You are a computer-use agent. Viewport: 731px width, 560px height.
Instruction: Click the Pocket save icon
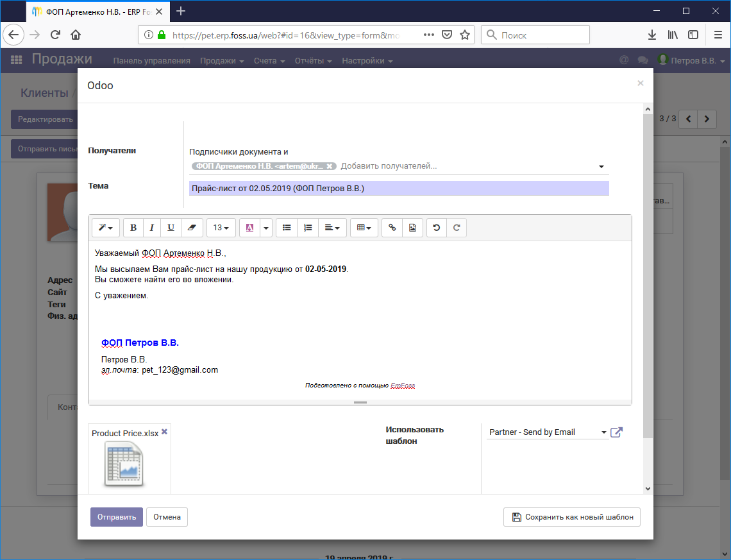(447, 35)
